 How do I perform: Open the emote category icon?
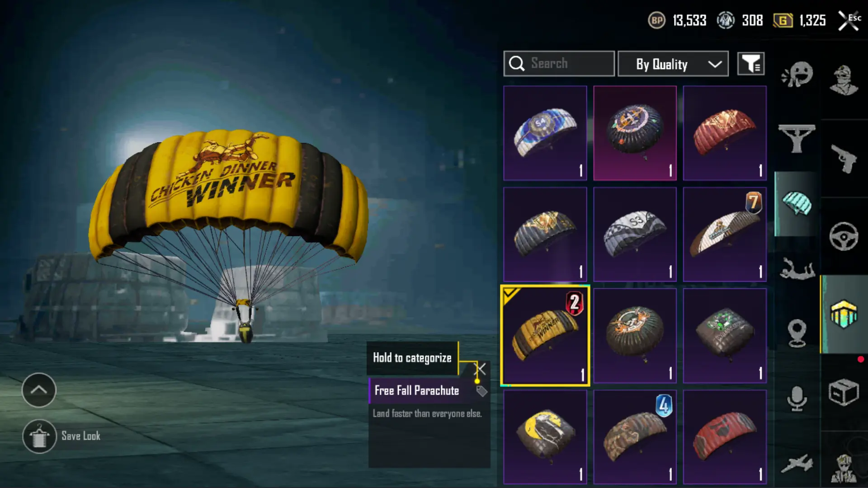[x=797, y=75]
